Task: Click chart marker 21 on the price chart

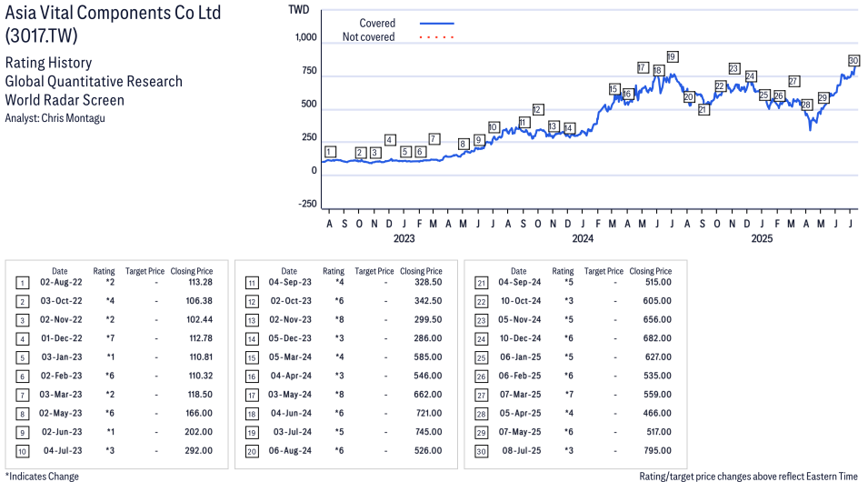Action: pos(703,110)
